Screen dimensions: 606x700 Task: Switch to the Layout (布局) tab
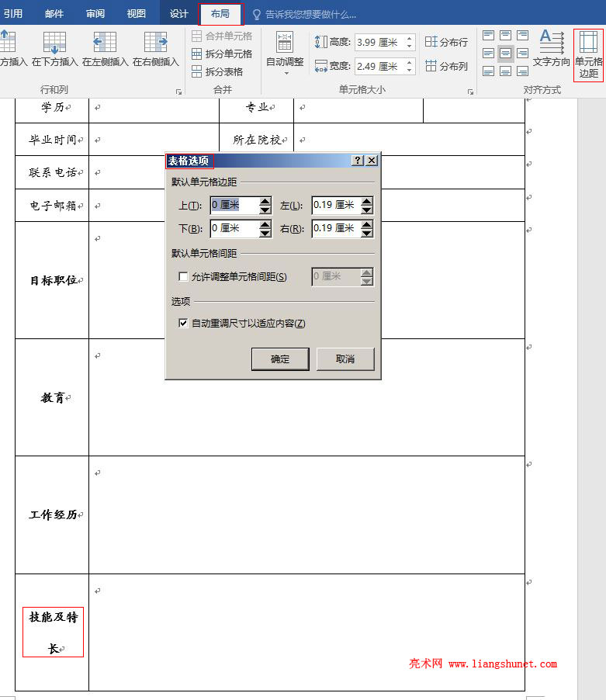[x=220, y=14]
